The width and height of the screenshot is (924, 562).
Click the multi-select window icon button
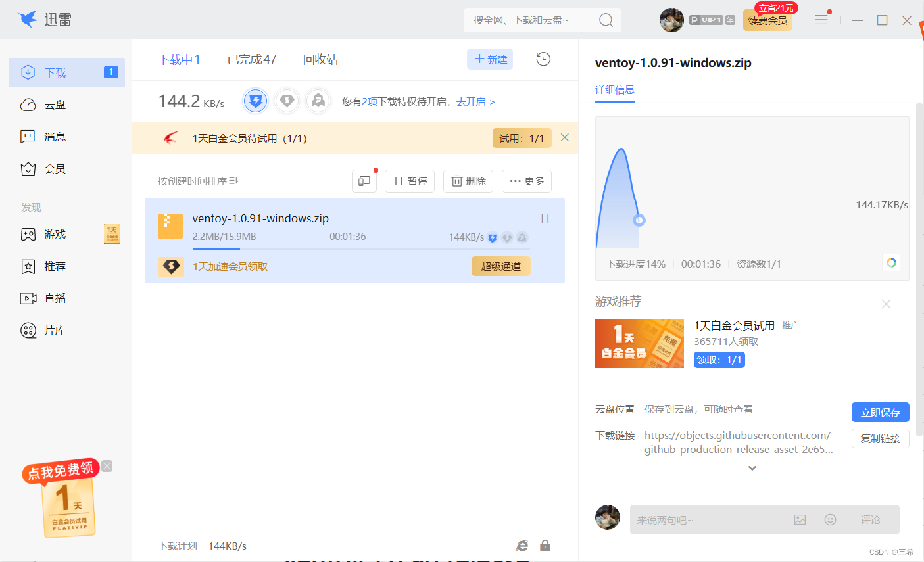[x=364, y=181]
